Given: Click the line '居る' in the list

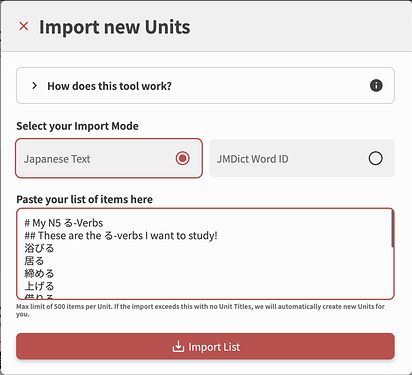Looking at the screenshot, I should tap(34, 261).
